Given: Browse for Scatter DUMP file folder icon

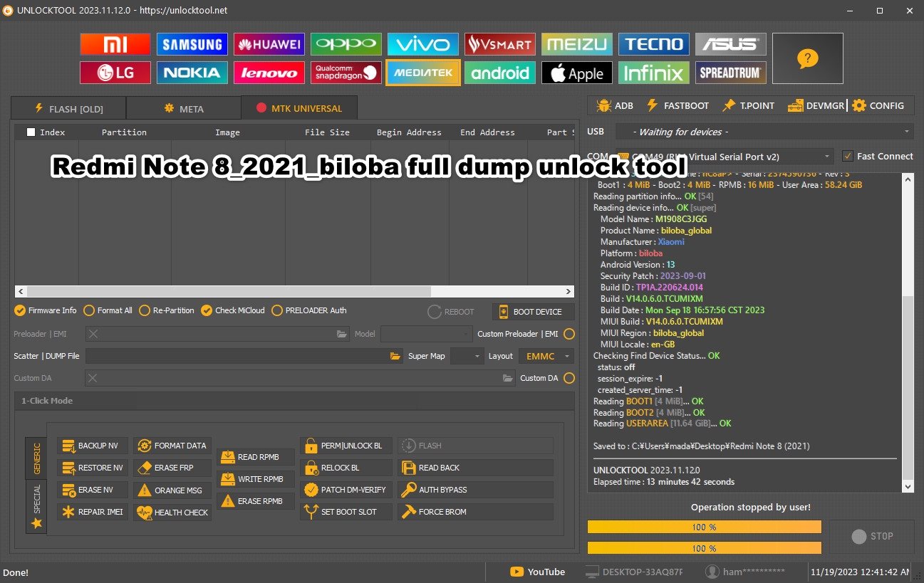Looking at the screenshot, I should [395, 356].
